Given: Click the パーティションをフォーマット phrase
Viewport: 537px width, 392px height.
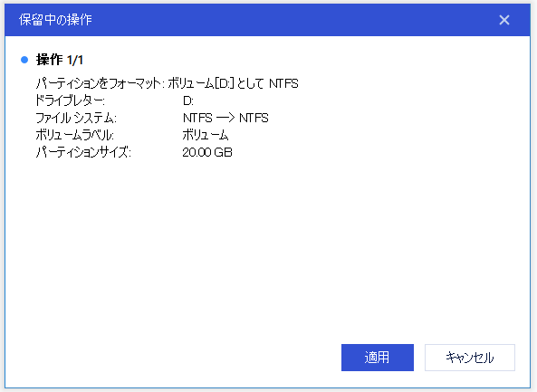Looking at the screenshot, I should (99, 83).
